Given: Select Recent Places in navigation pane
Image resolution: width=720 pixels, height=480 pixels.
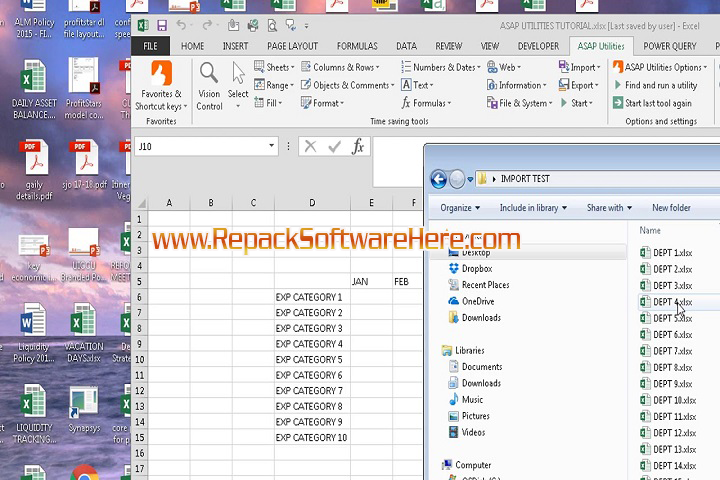Looking at the screenshot, I should coord(479,285).
